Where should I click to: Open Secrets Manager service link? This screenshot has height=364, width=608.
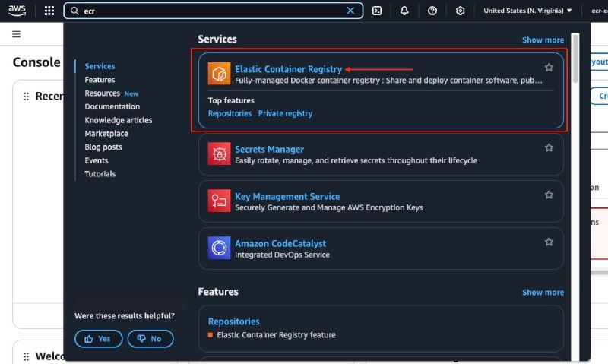click(270, 149)
